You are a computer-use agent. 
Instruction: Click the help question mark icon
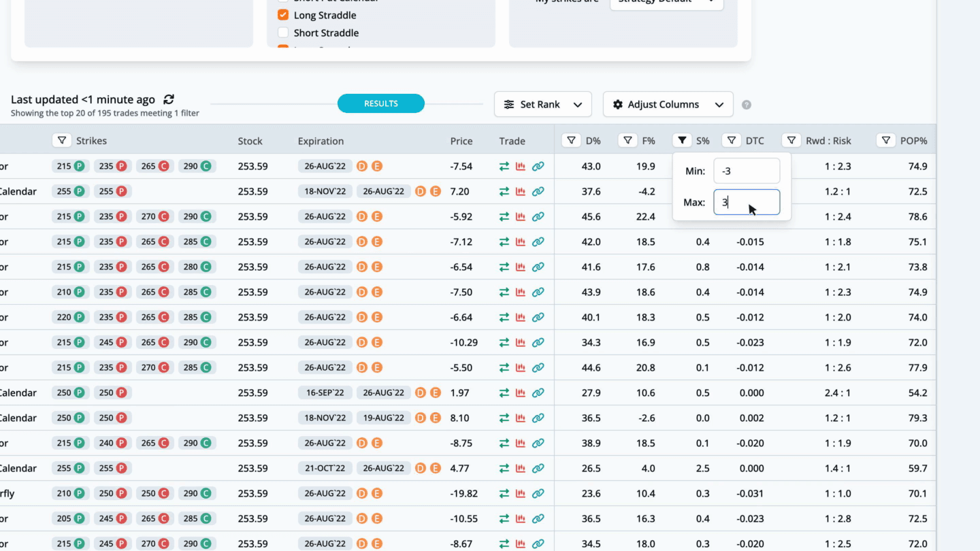tap(747, 105)
